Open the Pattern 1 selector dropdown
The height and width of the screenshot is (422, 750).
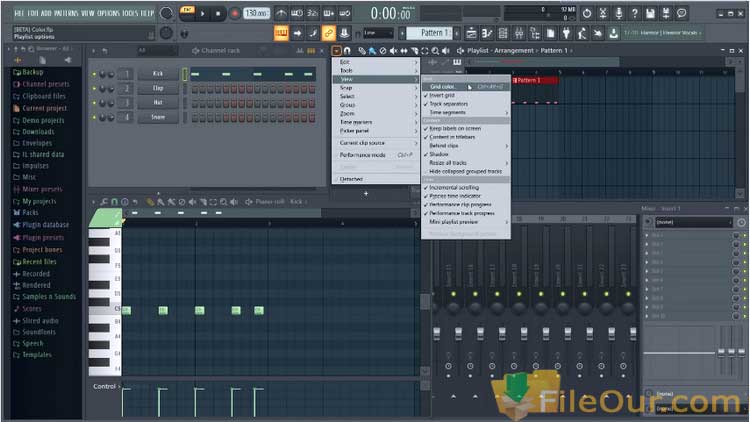coord(429,33)
